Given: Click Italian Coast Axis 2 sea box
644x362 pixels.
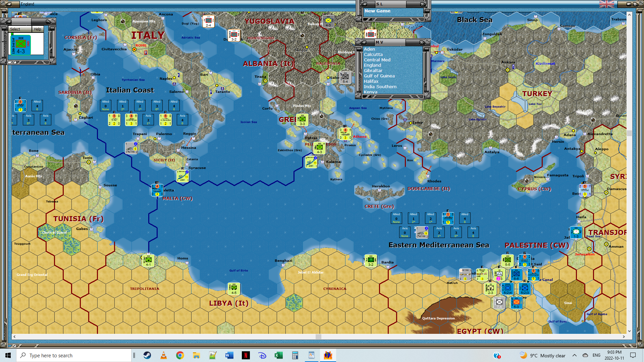Looking at the screenshot, I should click(x=148, y=120).
